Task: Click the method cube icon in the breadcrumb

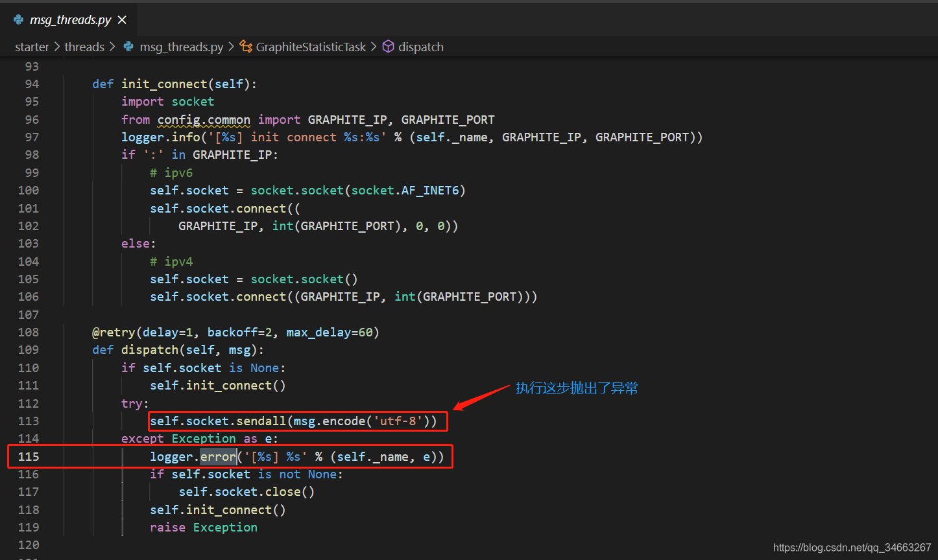Action: click(388, 47)
